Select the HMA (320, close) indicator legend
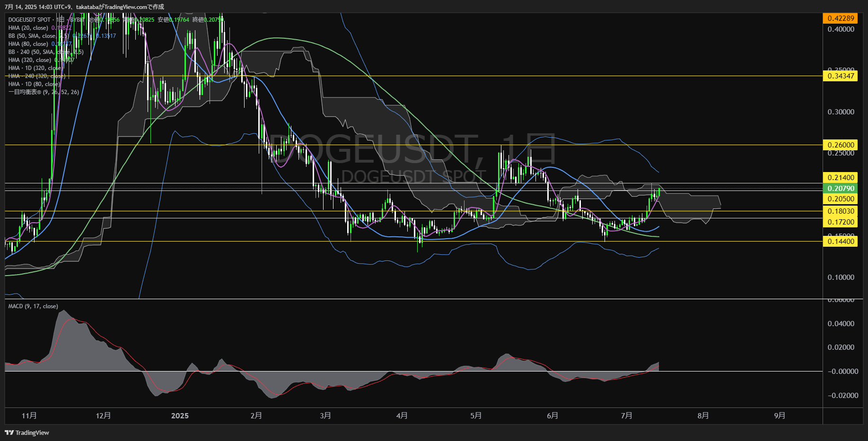This screenshot has height=441, width=868. click(29, 60)
